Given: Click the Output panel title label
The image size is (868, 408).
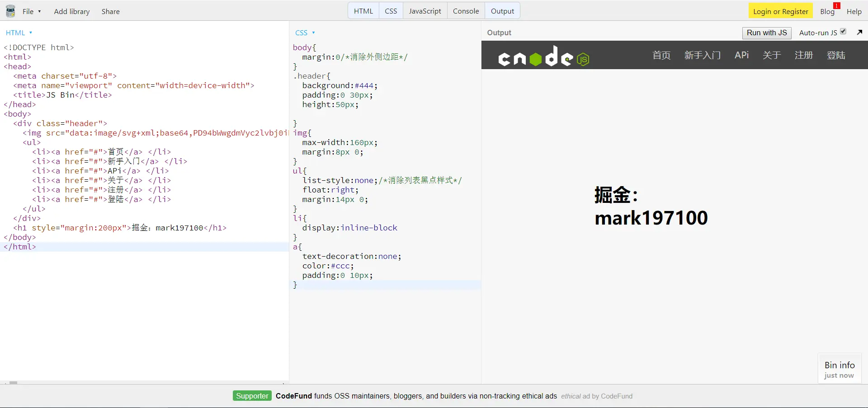Looking at the screenshot, I should click(x=499, y=33).
